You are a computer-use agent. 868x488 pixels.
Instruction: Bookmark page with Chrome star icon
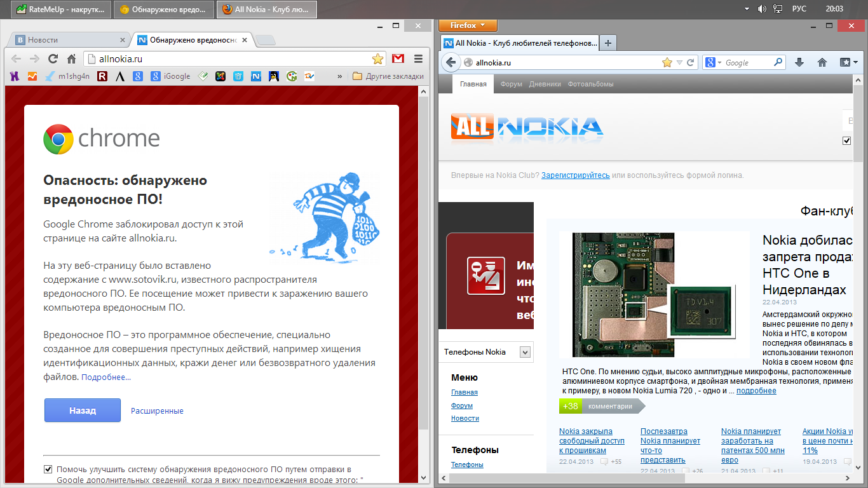tap(377, 59)
